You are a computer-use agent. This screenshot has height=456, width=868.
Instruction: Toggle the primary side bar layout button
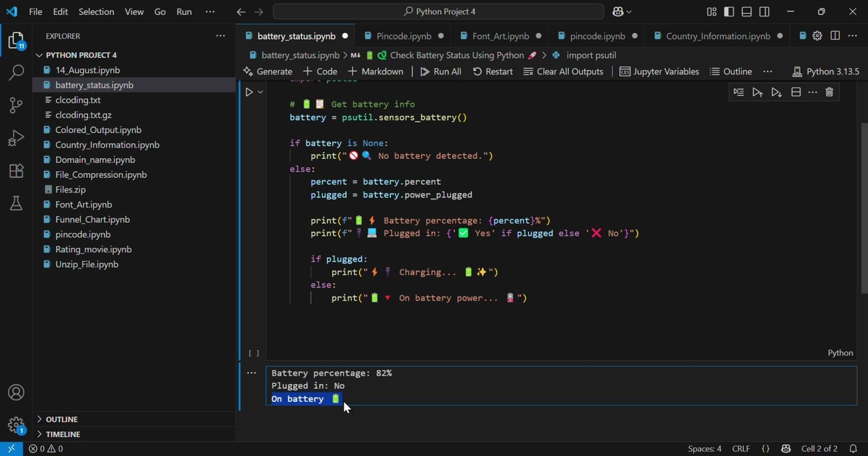tap(729, 11)
